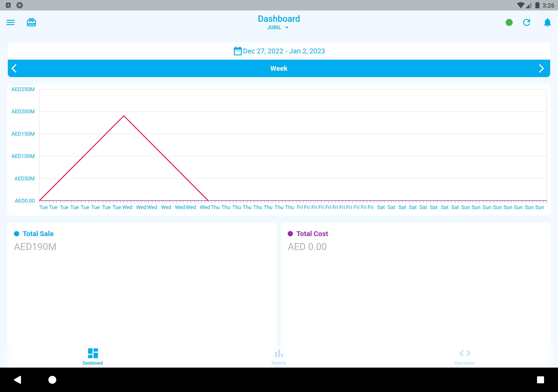Switch to the Reports tab
558x392 pixels.
pyautogui.click(x=279, y=357)
